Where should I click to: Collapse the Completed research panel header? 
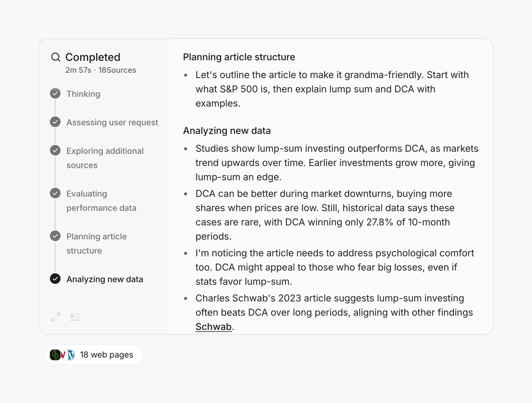point(93,57)
